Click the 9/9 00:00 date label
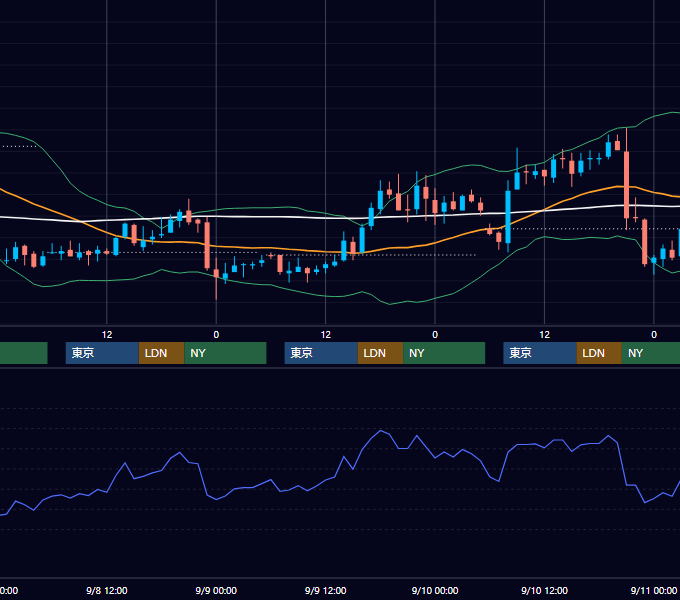 pos(216,591)
